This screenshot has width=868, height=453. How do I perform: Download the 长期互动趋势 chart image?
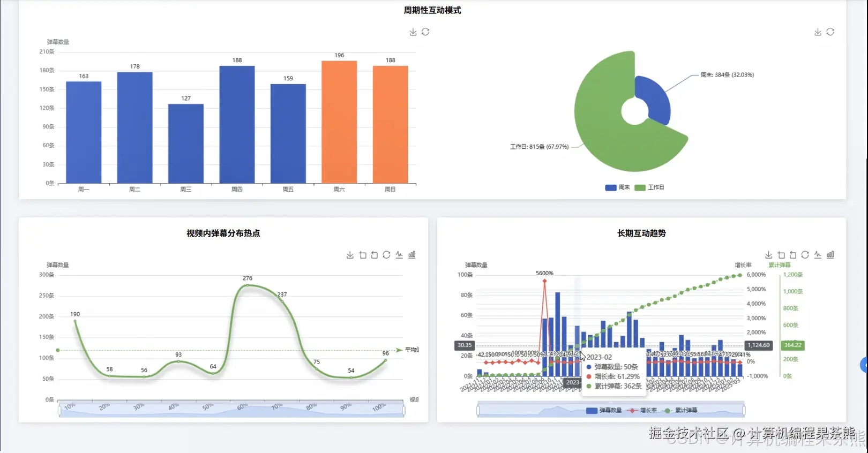point(768,255)
